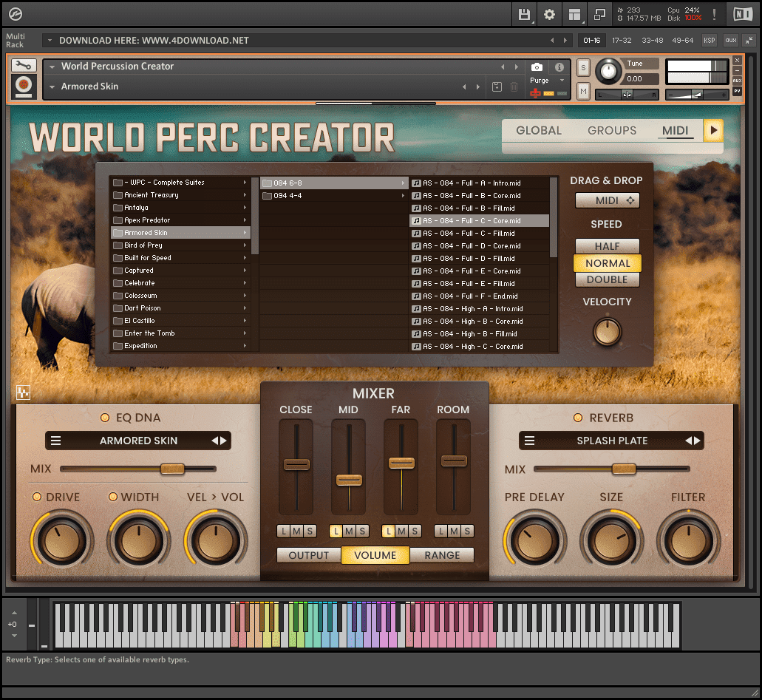Viewport: 762px width, 700px height.
Task: Toggle aux sends view button
Action: point(731,41)
